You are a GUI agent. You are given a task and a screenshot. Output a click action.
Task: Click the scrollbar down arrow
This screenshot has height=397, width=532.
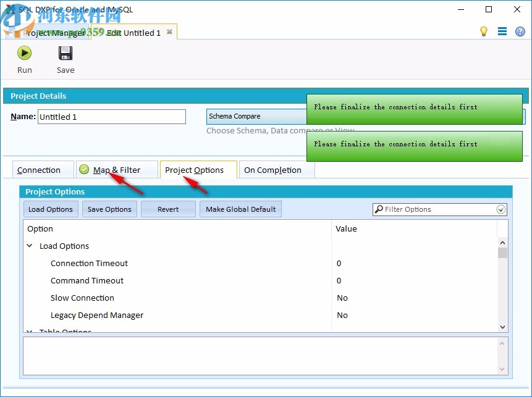click(502, 327)
